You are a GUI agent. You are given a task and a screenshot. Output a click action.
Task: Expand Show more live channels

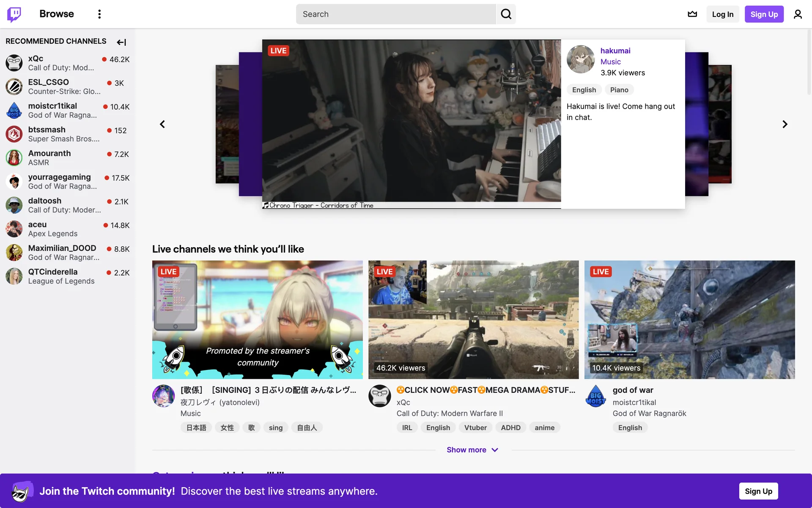click(x=472, y=450)
